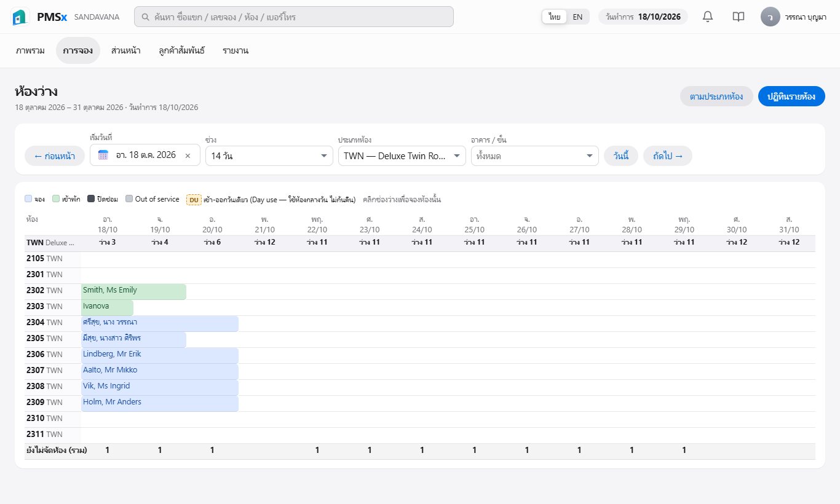The width and height of the screenshot is (840, 504).
Task: Click the DU day-use legend badge
Action: (x=194, y=200)
